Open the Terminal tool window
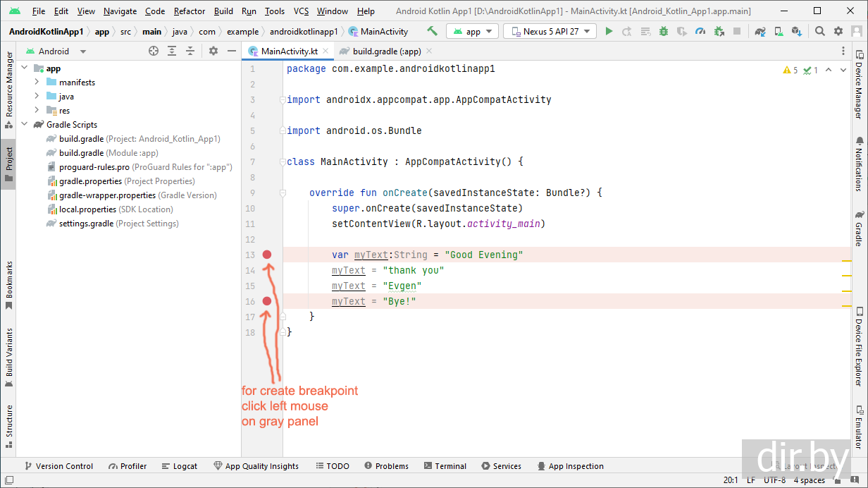 tap(445, 466)
